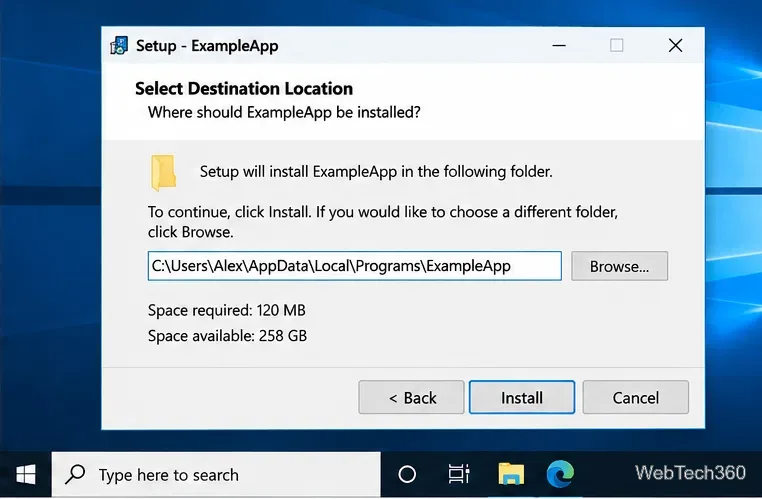Open Task View on the taskbar

(x=458, y=474)
